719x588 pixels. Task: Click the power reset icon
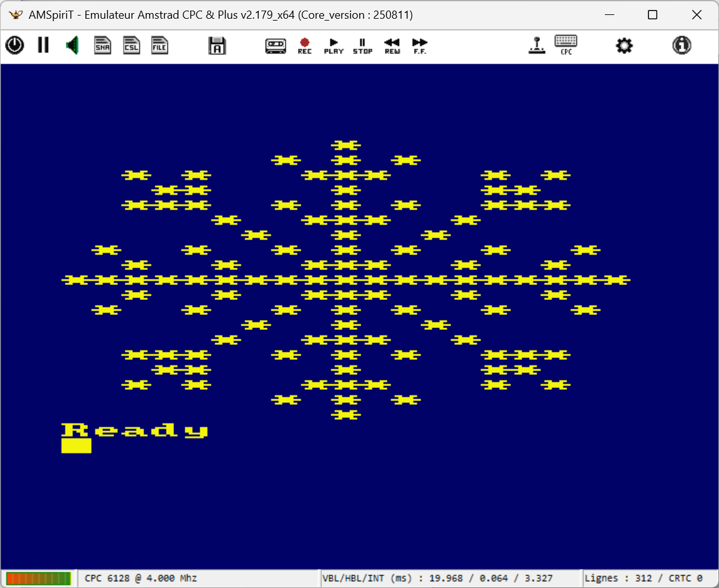click(14, 45)
